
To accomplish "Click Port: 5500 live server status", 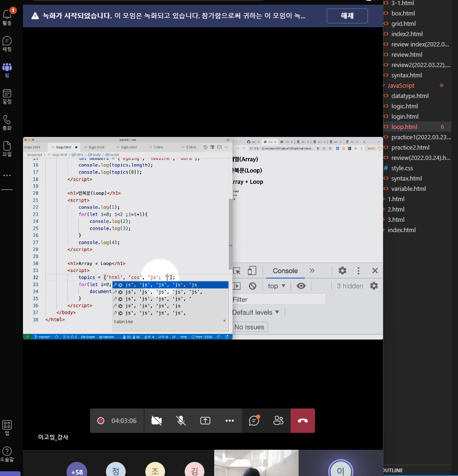I will coord(202,337).
